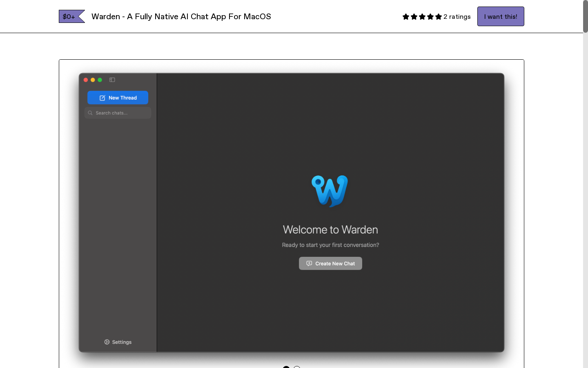Click New Thread in the app preview
The width and height of the screenshot is (588, 368).
[118, 98]
